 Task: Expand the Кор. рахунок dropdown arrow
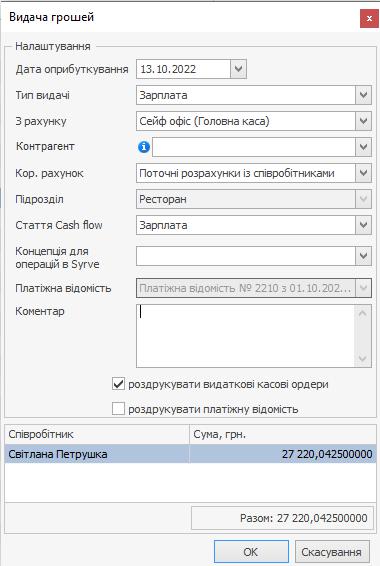(x=363, y=173)
